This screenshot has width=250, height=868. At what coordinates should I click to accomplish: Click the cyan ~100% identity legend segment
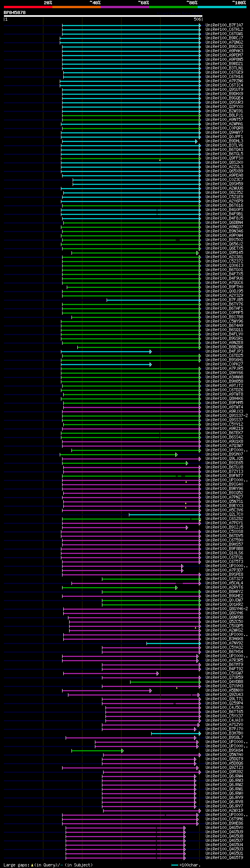[222, 7]
